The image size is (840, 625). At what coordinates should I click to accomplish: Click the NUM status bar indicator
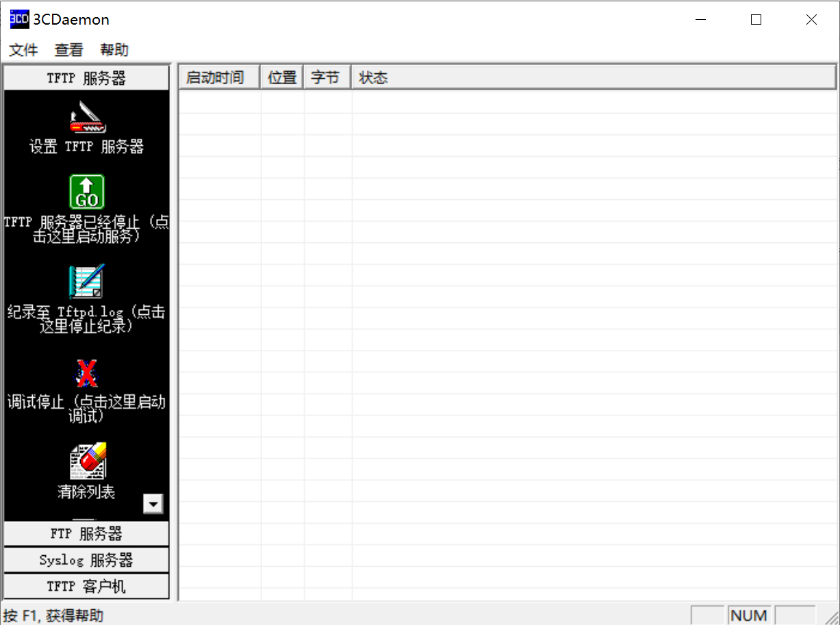(749, 615)
